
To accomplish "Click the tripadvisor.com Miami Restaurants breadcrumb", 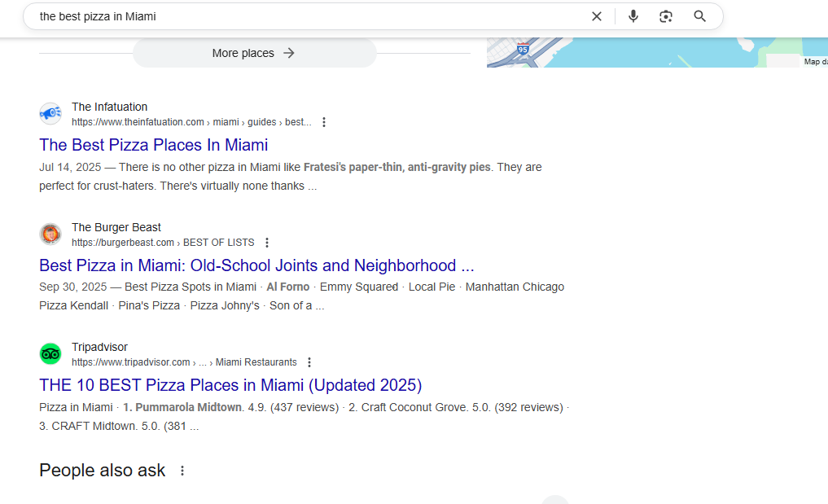I will (184, 362).
